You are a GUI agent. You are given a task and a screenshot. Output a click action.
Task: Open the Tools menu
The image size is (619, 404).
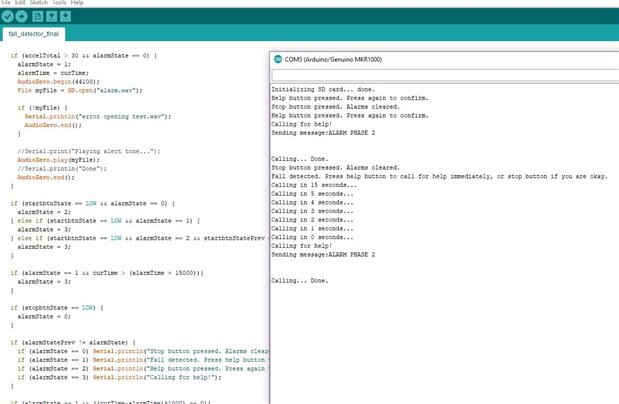click(59, 3)
